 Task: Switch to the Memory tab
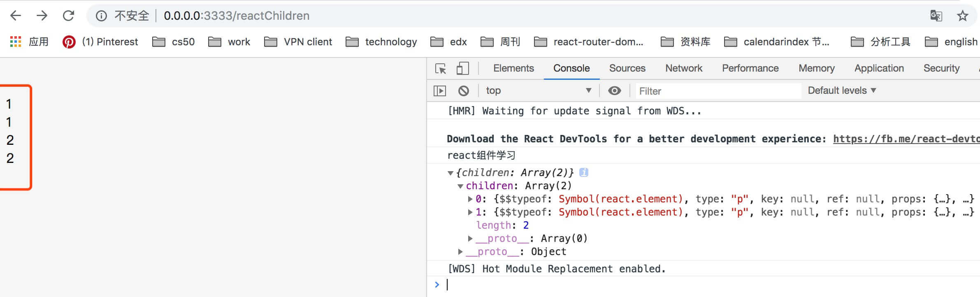pyautogui.click(x=817, y=68)
